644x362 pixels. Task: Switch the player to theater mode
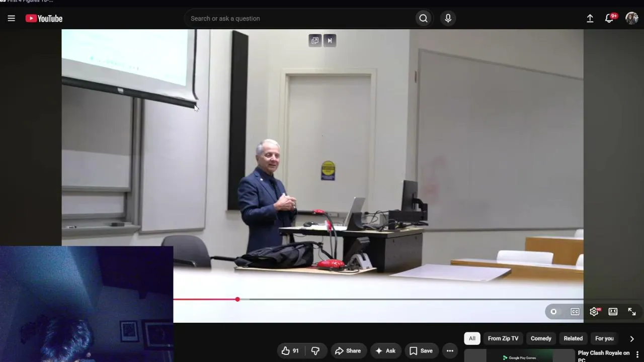[613, 312]
